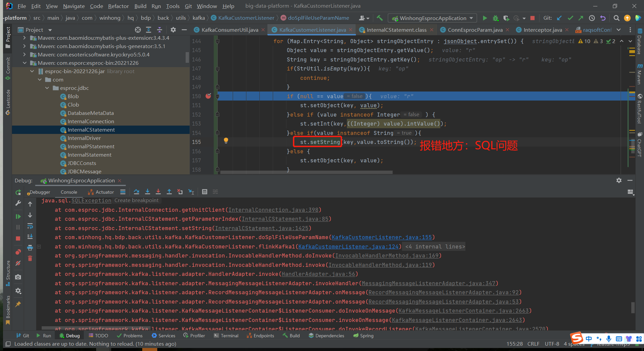Click Create breakpoint link for SQLException
This screenshot has height=351, width=644.
click(136, 200)
